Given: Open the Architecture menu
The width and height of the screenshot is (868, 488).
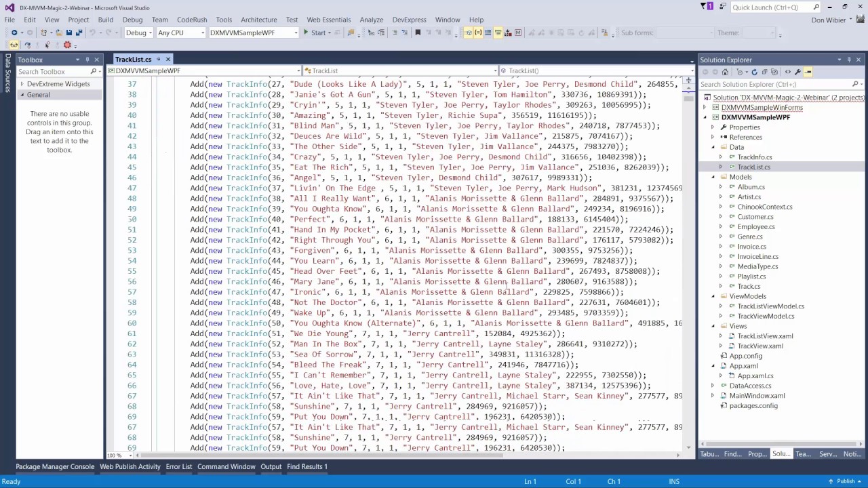Looking at the screenshot, I should 258,20.
